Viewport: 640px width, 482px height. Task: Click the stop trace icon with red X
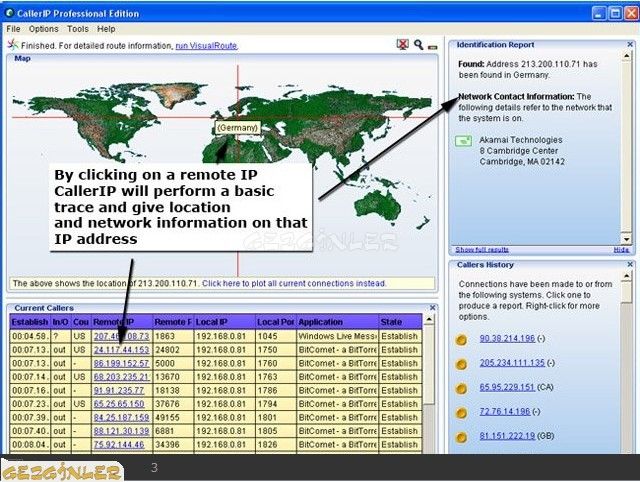tap(402, 44)
